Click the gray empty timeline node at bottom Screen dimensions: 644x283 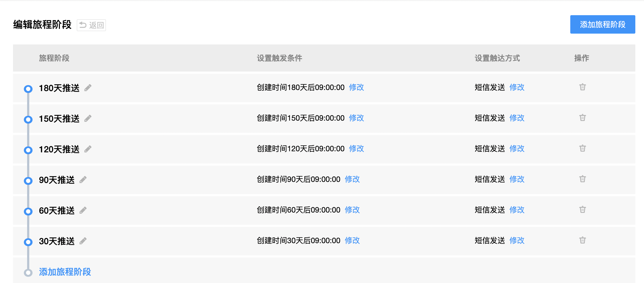(x=28, y=273)
